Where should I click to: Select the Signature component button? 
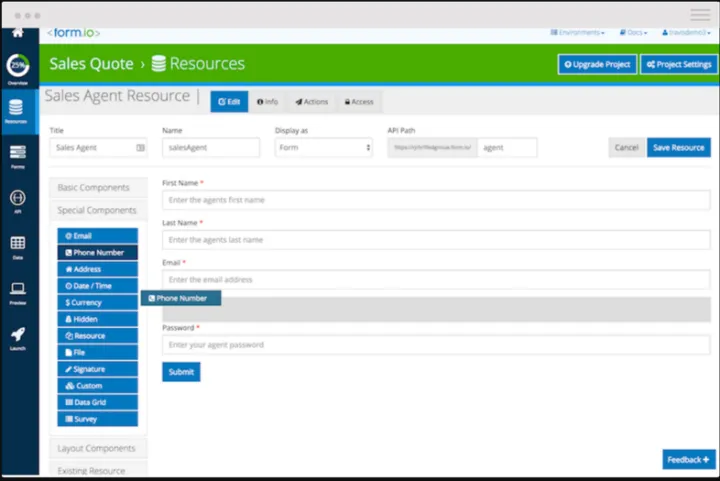(x=97, y=369)
